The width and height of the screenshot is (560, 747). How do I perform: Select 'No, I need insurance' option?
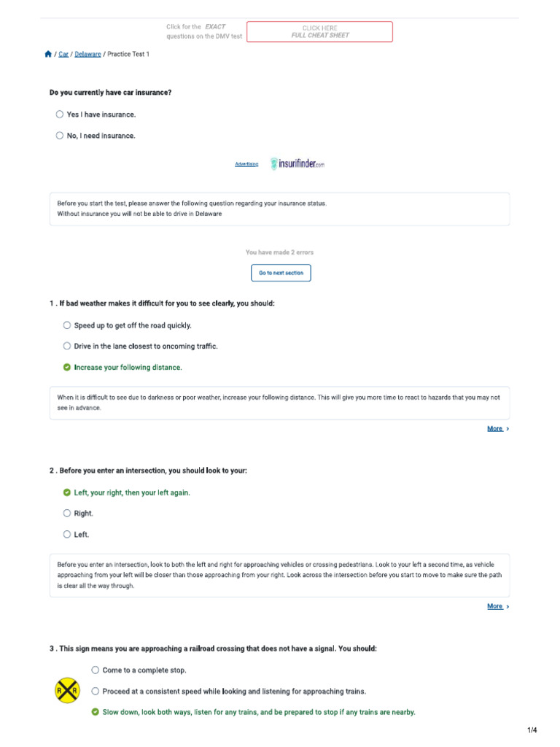point(60,136)
